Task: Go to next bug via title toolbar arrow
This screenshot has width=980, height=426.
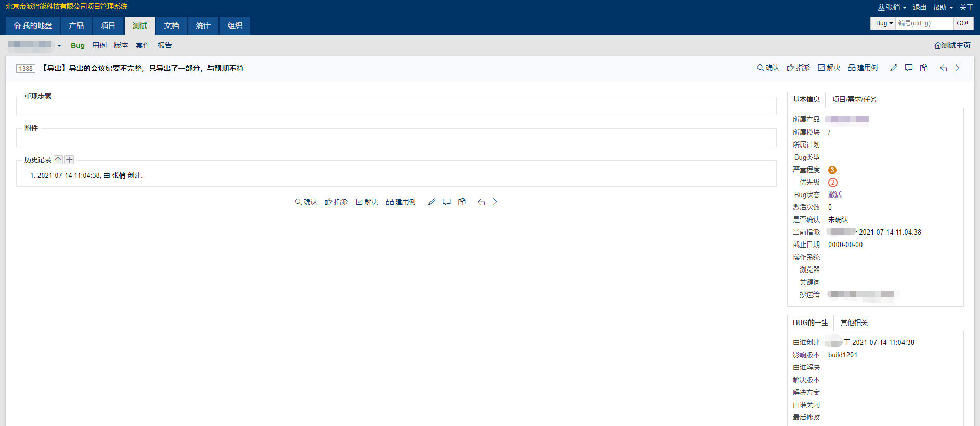Action: pos(957,68)
